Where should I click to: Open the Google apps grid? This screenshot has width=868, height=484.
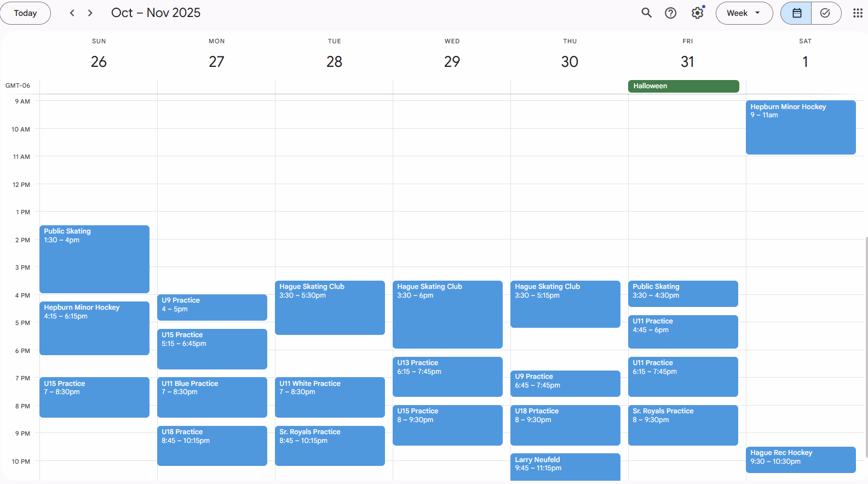click(x=858, y=13)
